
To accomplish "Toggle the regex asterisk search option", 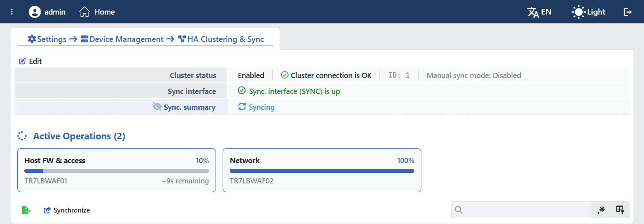I will (601, 210).
